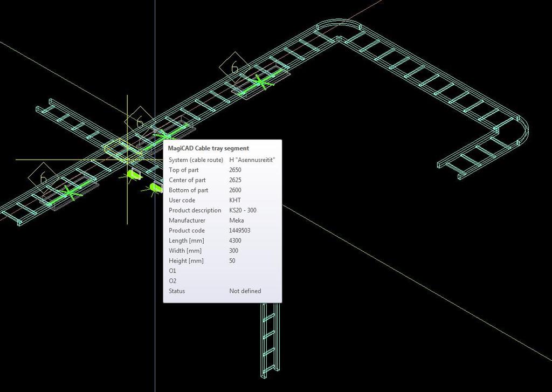This screenshot has width=552, height=392.
Task: Click the Product description label
Action: tap(195, 210)
